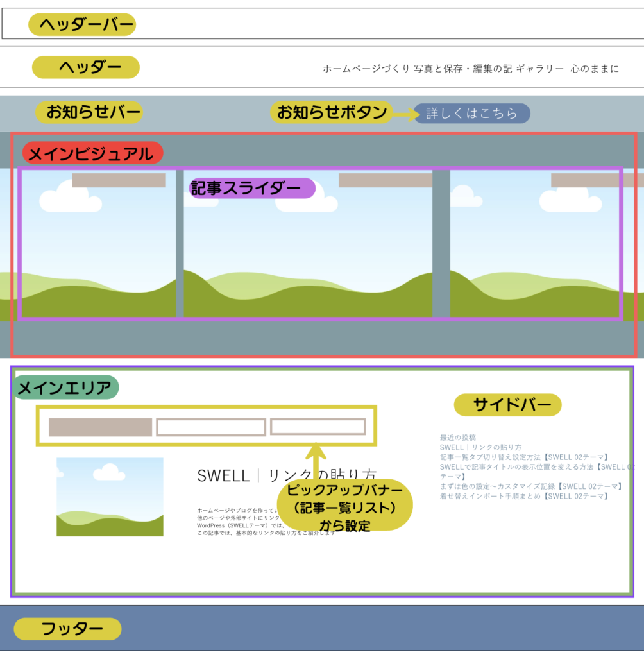The height and width of the screenshot is (657, 644).
Task: Click the yellow arrow beside お知らせボタン
Action: [x=404, y=114]
